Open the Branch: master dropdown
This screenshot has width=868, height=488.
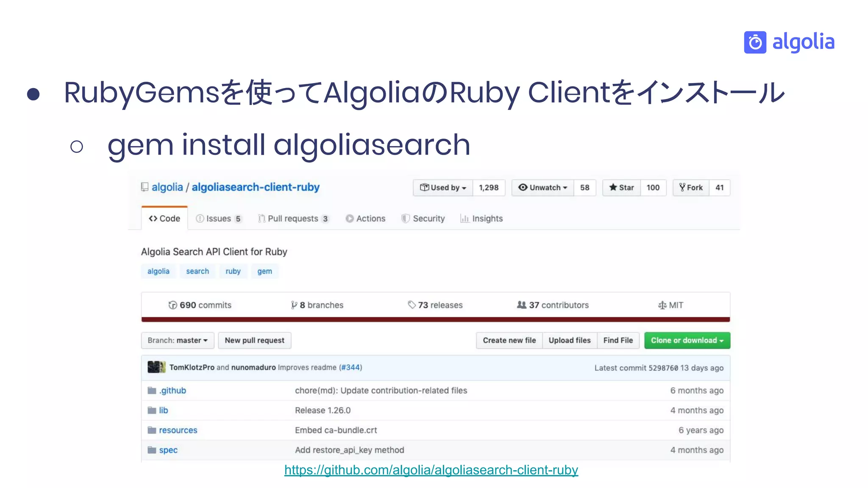[178, 341]
